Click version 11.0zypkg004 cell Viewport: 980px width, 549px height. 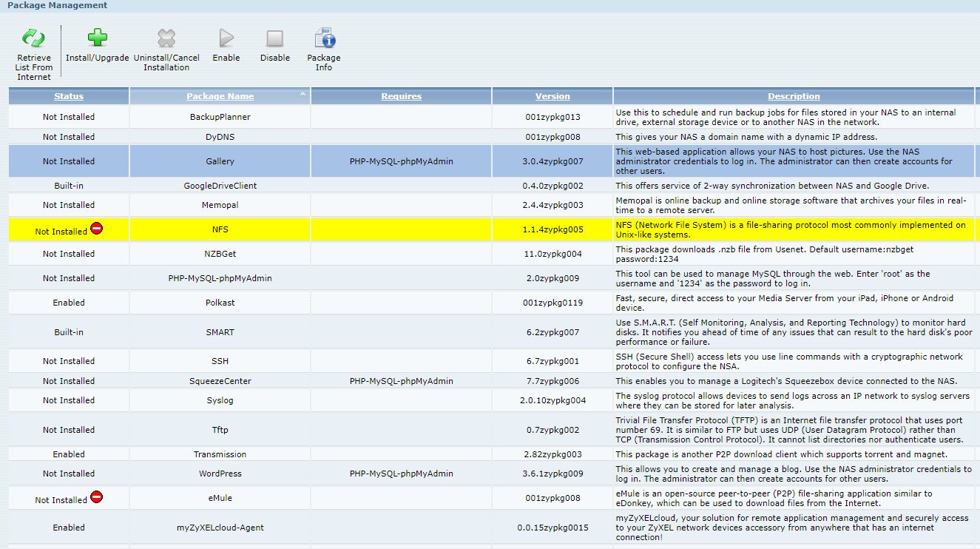pyautogui.click(x=552, y=254)
